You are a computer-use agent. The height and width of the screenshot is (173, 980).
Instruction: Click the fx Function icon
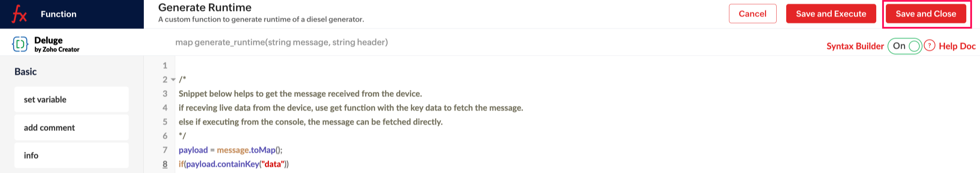coord(19,14)
